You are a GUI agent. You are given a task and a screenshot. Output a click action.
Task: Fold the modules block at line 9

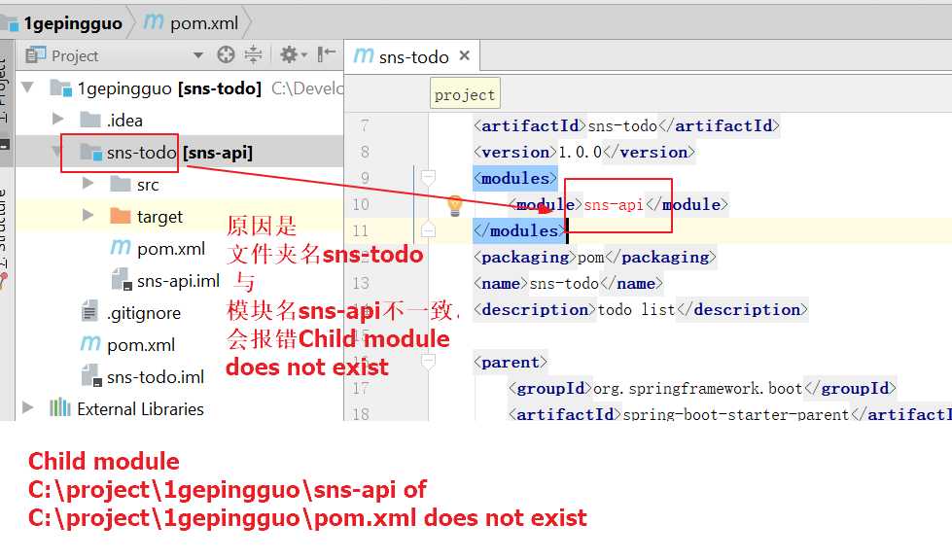pyautogui.click(x=428, y=178)
